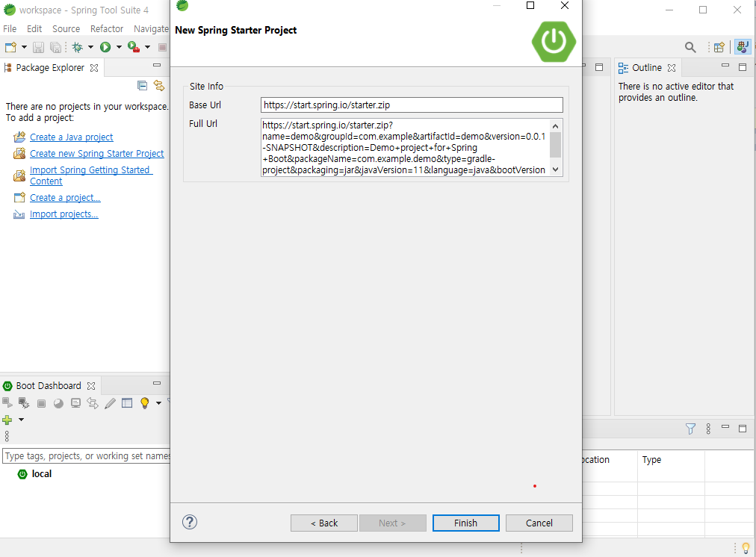Click the green Run button icon

click(105, 47)
